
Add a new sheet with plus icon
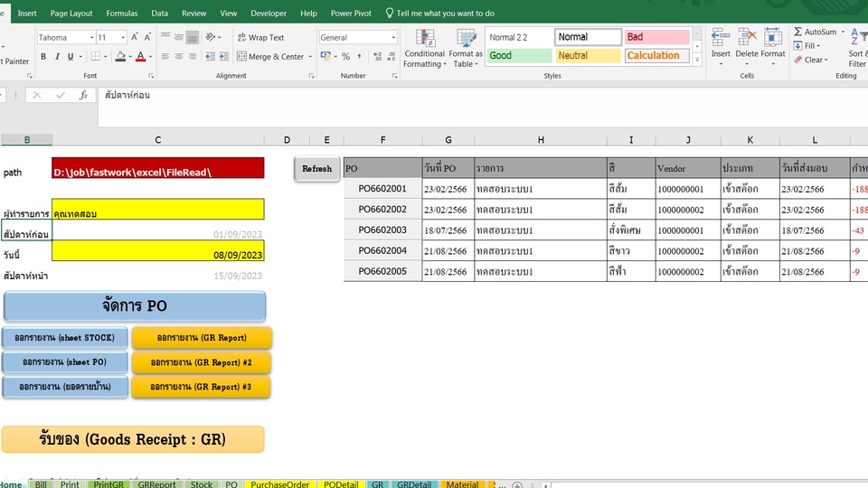(x=517, y=484)
